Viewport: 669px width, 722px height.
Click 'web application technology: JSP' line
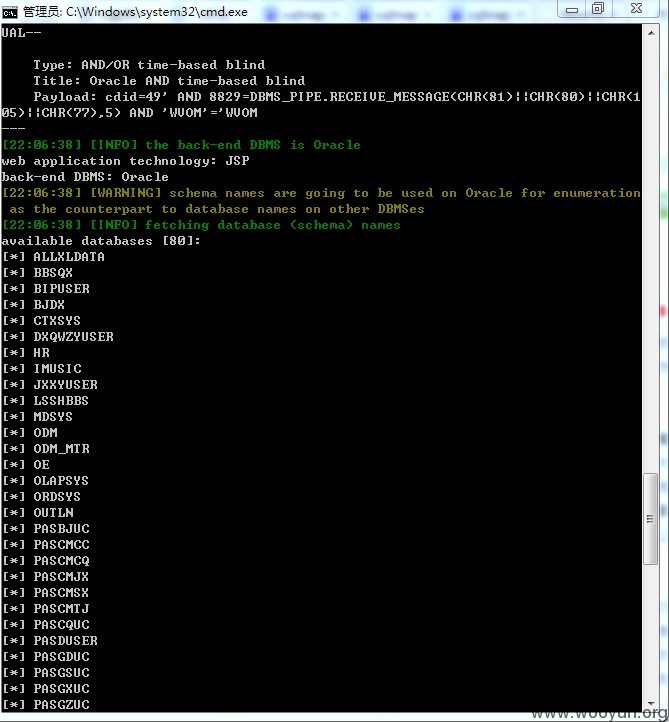[125, 161]
